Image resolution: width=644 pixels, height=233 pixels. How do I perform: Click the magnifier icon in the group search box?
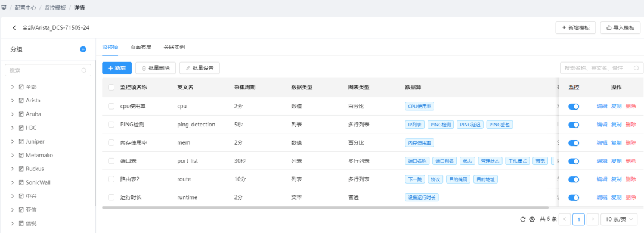[x=84, y=70]
